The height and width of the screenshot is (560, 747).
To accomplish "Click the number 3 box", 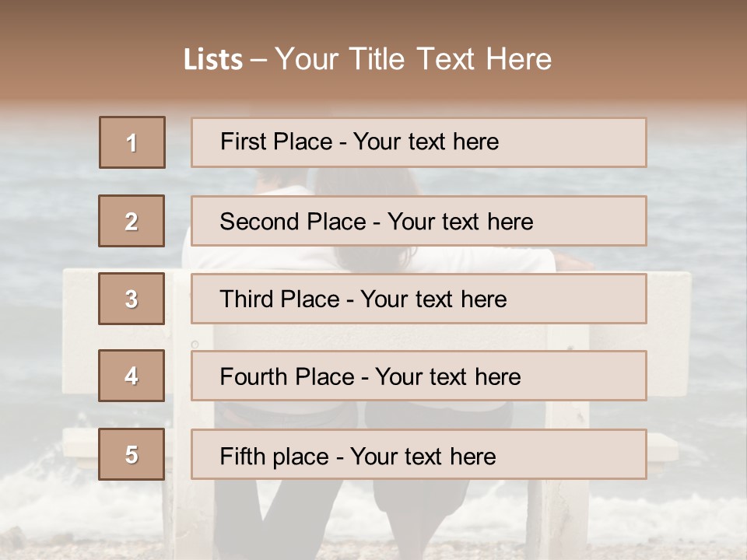I will 132,299.
